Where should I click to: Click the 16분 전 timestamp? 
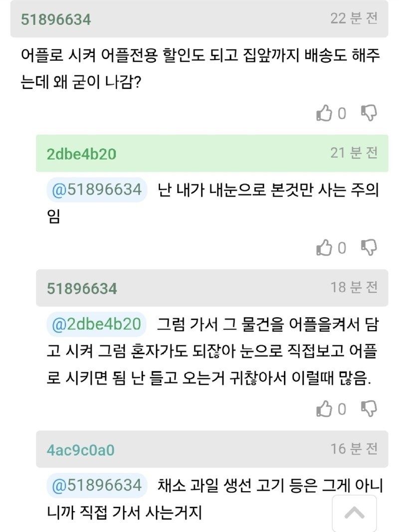coord(354,449)
